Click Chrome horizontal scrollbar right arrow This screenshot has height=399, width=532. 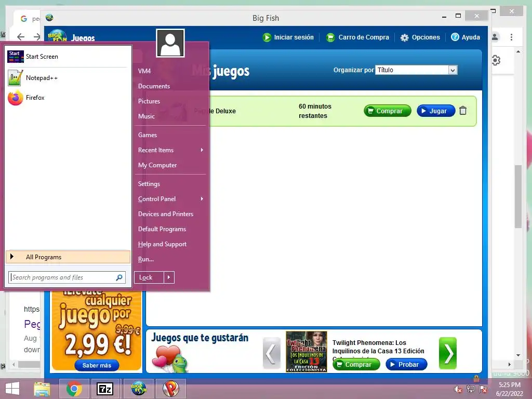[509, 364]
